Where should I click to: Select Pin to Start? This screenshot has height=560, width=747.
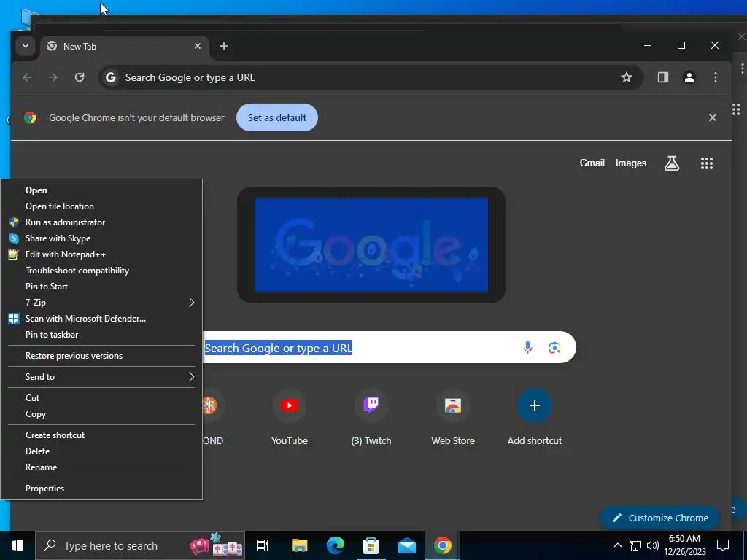point(101,286)
